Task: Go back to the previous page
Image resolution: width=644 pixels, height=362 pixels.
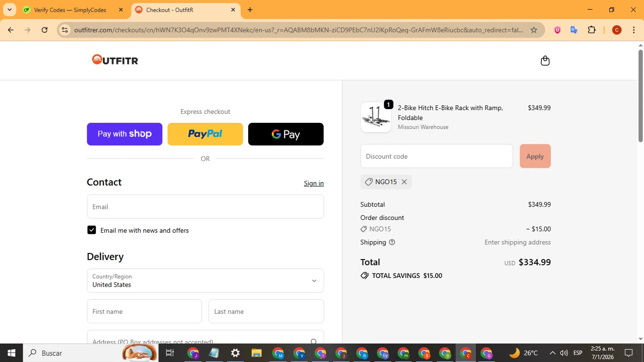Action: tap(11, 30)
